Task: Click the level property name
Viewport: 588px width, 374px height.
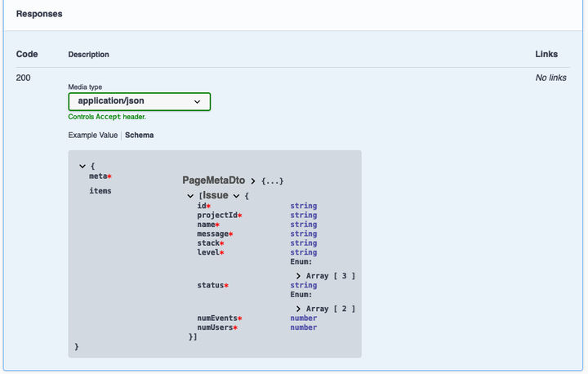Action: (x=208, y=252)
